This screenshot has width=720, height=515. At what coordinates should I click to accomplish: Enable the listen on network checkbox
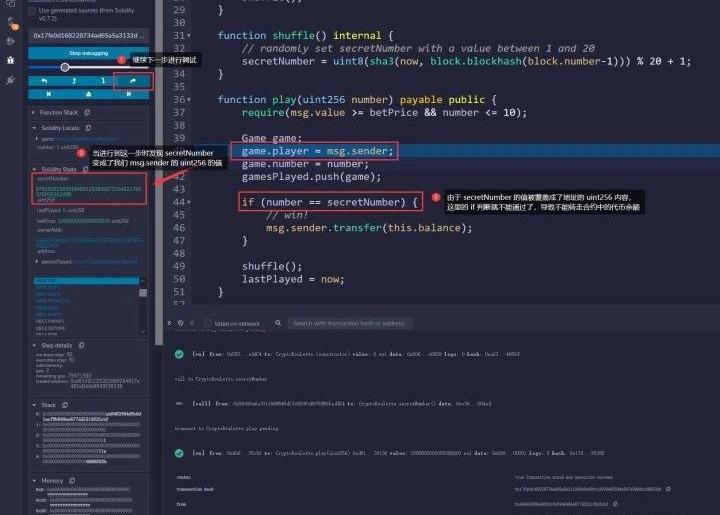coord(208,323)
